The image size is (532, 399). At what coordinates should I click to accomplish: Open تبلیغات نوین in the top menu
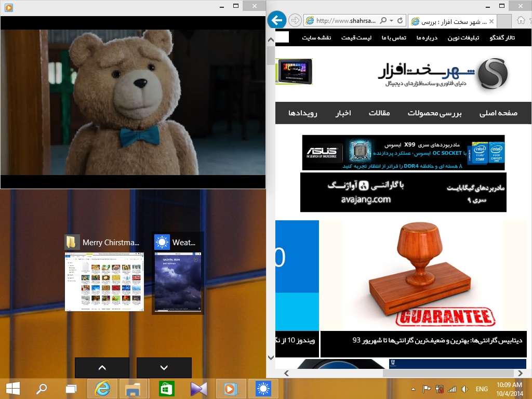point(463,37)
